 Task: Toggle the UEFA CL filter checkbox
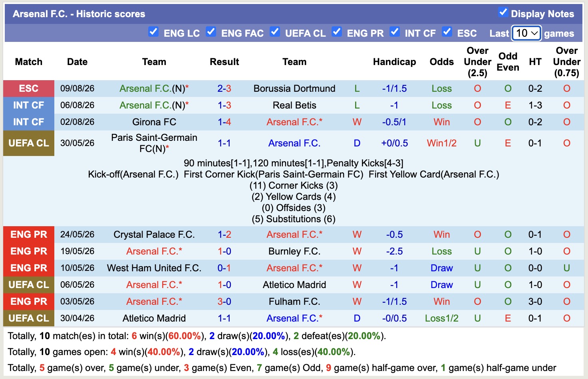coord(275,32)
